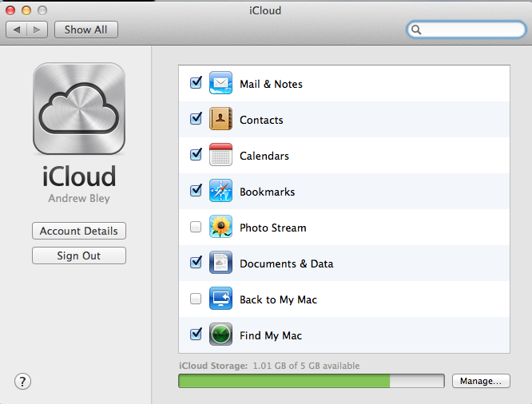The height and width of the screenshot is (404, 532).
Task: Open help with the question mark button
Action: [x=22, y=382]
